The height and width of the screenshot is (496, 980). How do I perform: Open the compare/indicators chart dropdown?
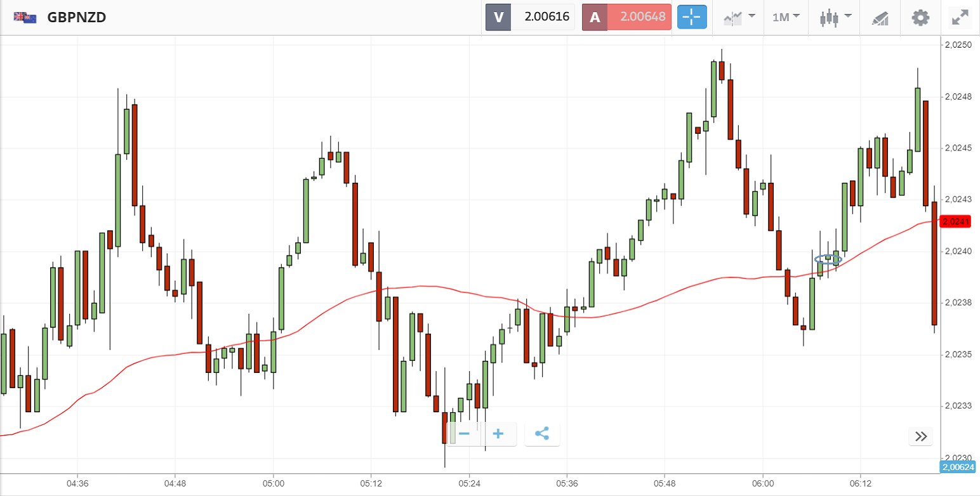coord(739,17)
